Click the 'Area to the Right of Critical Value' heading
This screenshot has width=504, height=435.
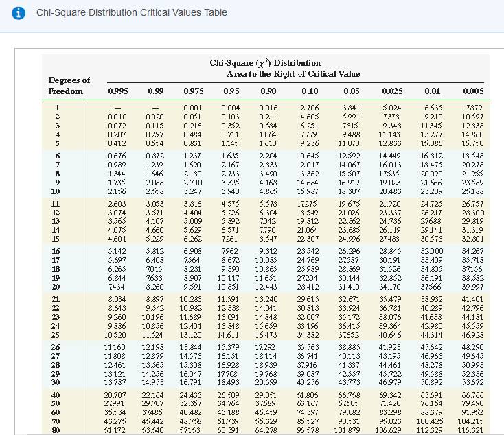coord(293,74)
